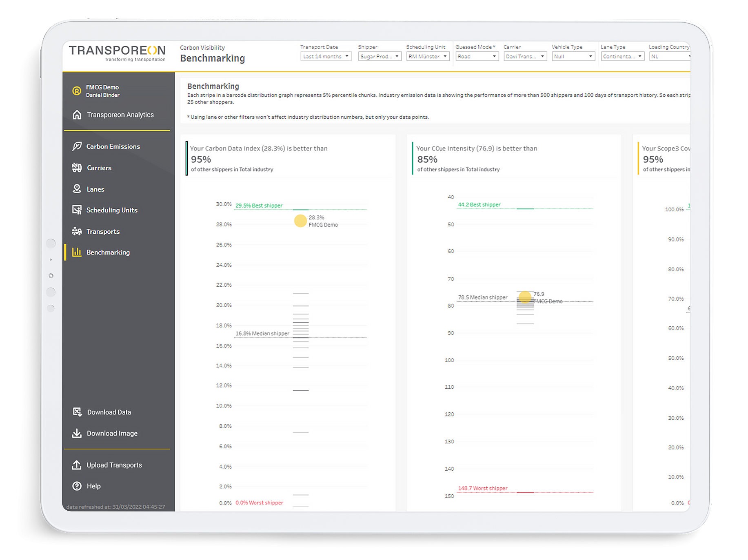Open the Carrier filter dropdown
The height and width of the screenshot is (560, 748).
[525, 56]
